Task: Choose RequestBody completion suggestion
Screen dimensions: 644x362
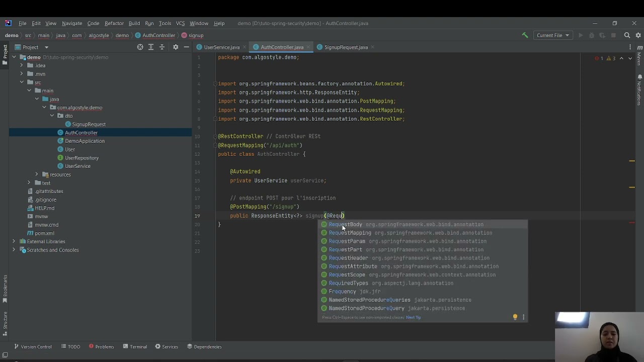Action: coord(423,224)
